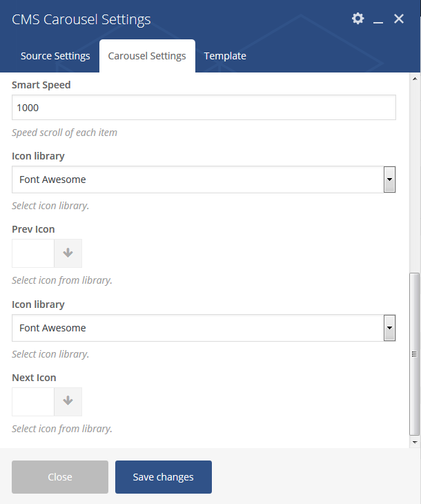The image size is (421, 504).
Task: Select the Carousel Settings tab
Action: pyautogui.click(x=147, y=56)
